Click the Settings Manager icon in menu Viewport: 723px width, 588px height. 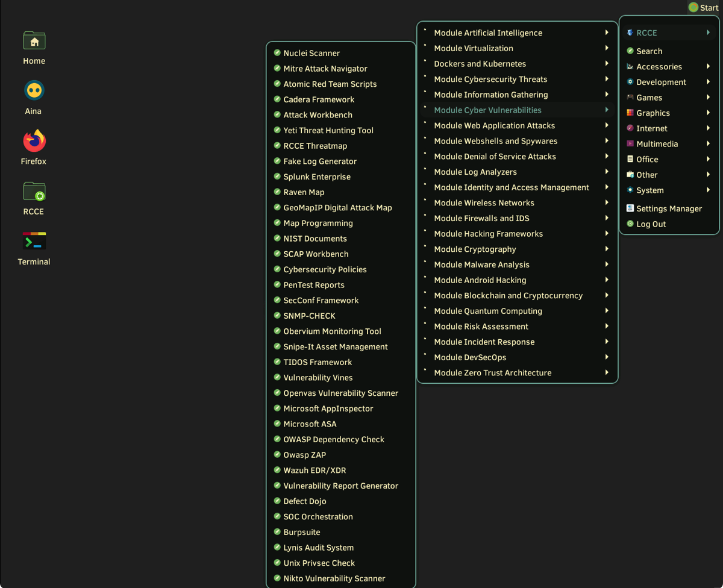[x=630, y=208]
